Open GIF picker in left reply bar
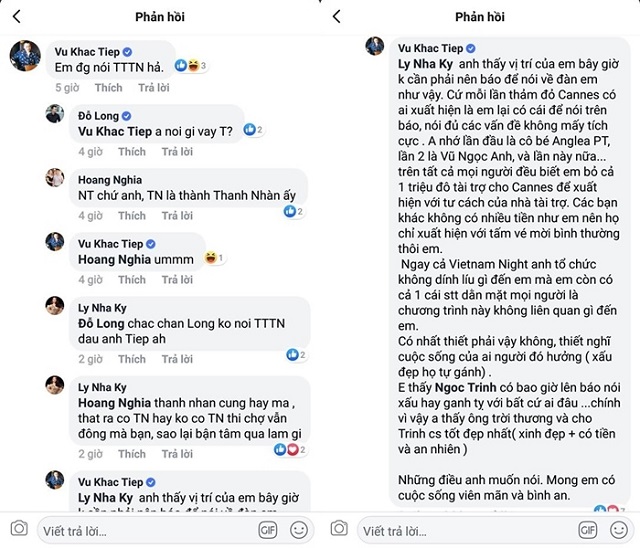Viewport: 640px width, 548px height. coord(267,529)
